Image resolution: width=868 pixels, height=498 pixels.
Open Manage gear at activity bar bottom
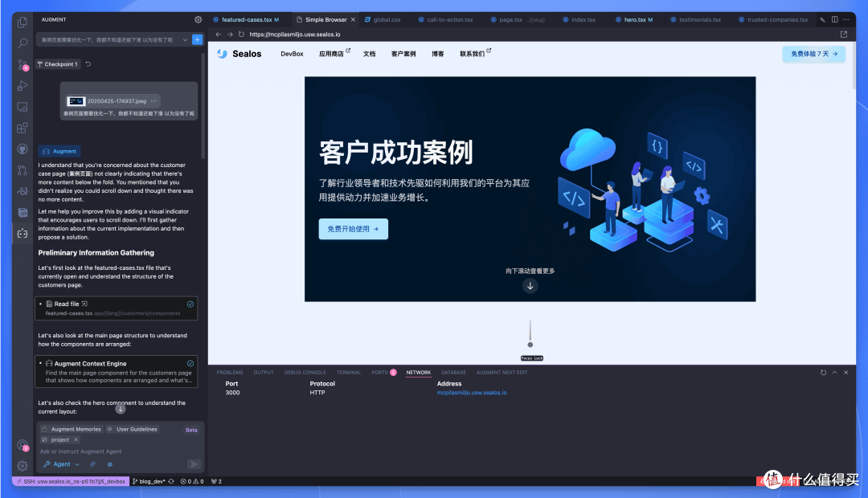click(23, 466)
